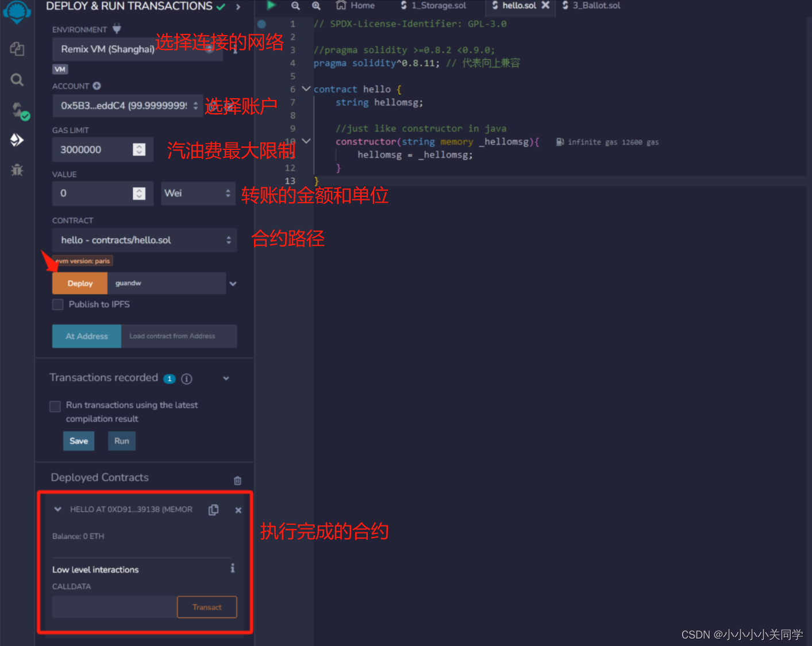Collapse the HELLO AT 0XD91 contract instance
The width and height of the screenshot is (812, 646).
click(57, 509)
